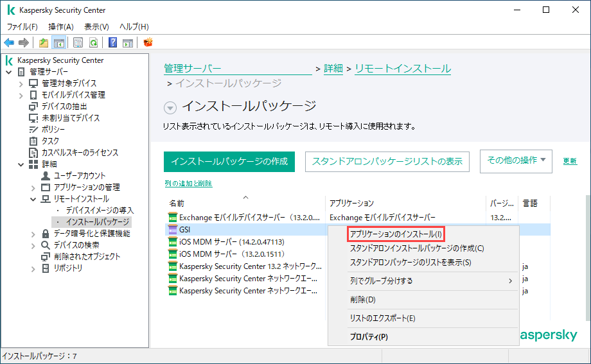The image size is (591, 364).
Task: Click the Export list toolbar icon
Action: pyautogui.click(x=78, y=42)
